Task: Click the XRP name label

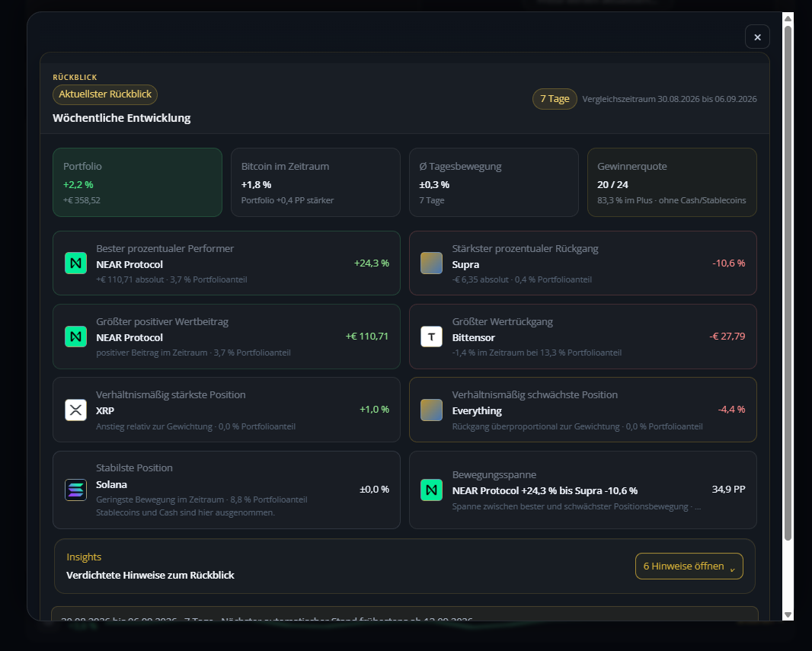Action: click(105, 410)
